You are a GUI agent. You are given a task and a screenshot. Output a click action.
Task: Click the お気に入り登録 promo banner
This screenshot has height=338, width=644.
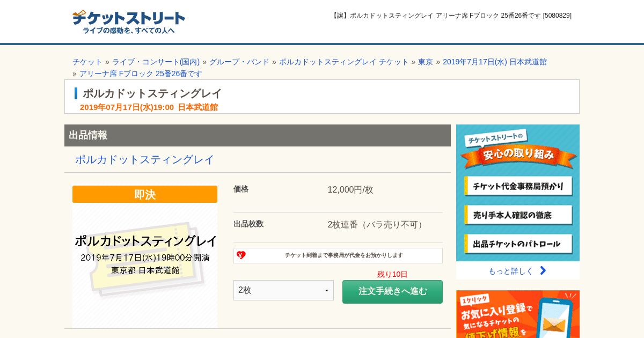click(518, 314)
